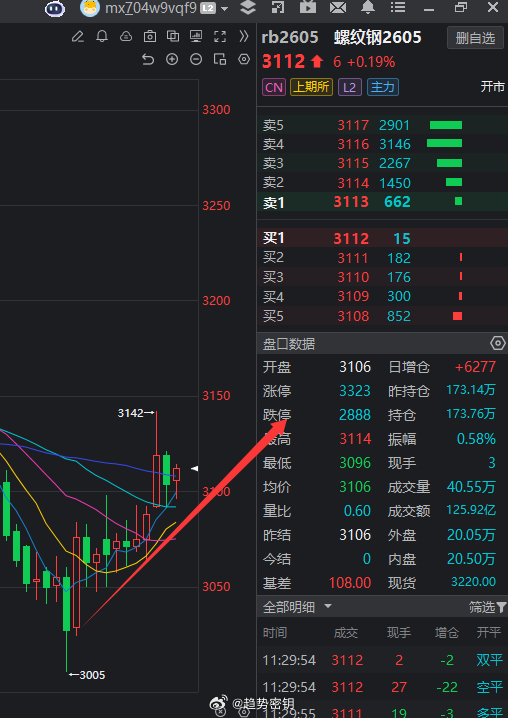
Task: Select the 卖3 row at 3115
Action: coord(382,163)
